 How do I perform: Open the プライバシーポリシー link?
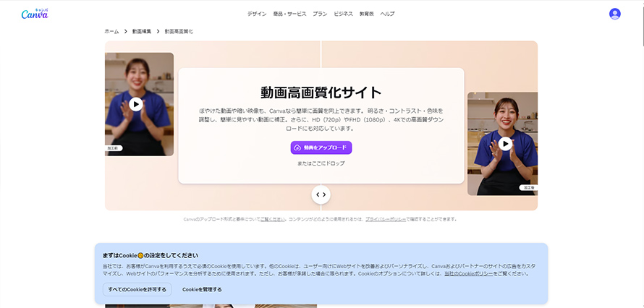click(x=386, y=219)
